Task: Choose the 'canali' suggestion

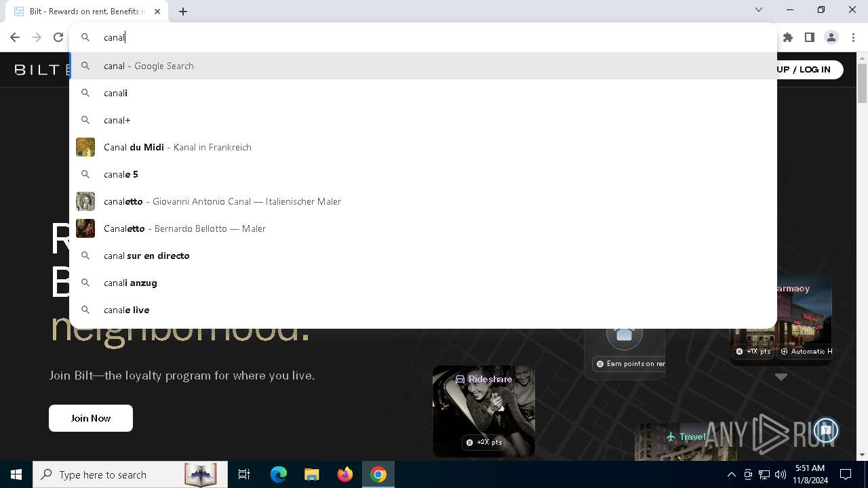Action: [x=424, y=93]
